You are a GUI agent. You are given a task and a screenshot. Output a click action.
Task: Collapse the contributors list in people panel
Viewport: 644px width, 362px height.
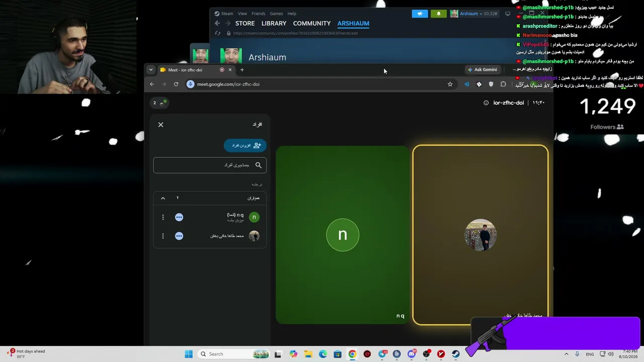[x=163, y=198]
